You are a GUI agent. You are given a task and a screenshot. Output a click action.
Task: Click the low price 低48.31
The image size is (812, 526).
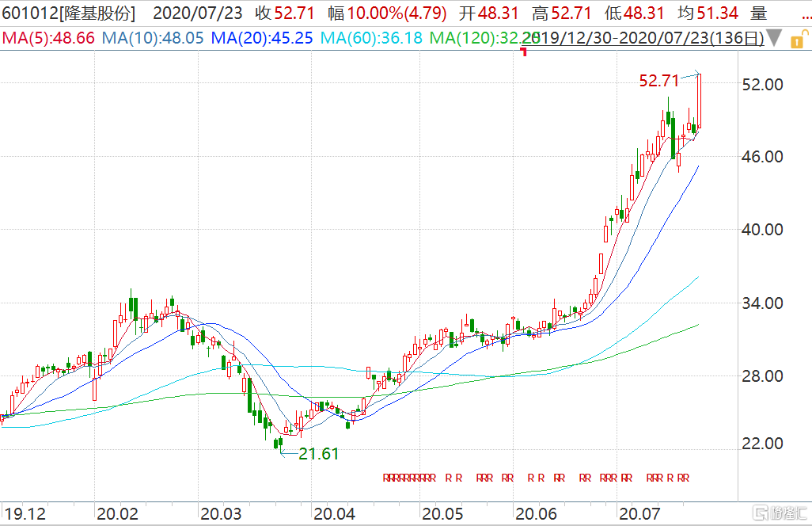[x=635, y=13]
